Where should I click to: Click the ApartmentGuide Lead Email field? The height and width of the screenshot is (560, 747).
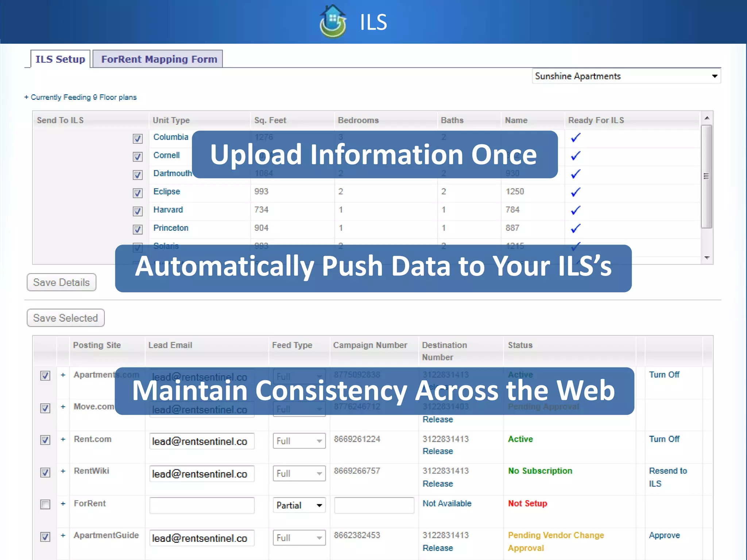click(202, 538)
